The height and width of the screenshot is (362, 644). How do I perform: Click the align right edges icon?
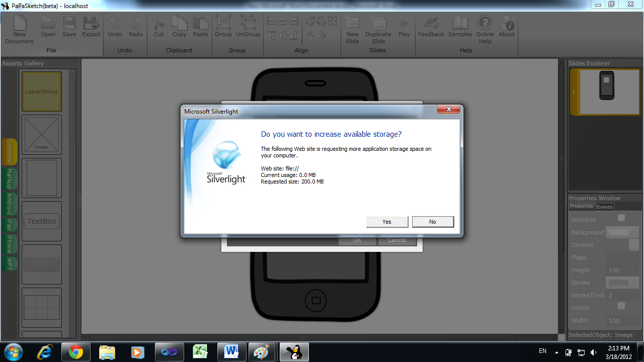click(293, 21)
